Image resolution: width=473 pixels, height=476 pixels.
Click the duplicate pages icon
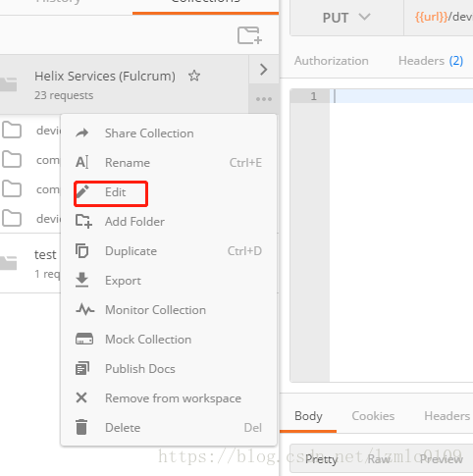click(x=81, y=251)
